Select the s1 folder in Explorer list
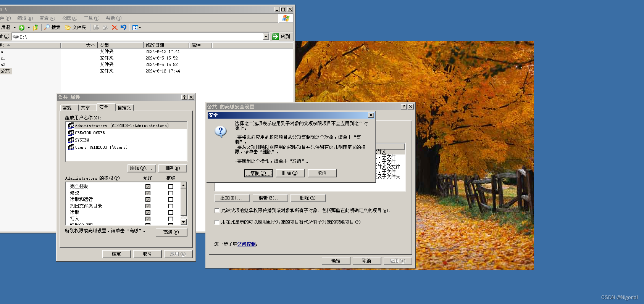 [x=3, y=58]
